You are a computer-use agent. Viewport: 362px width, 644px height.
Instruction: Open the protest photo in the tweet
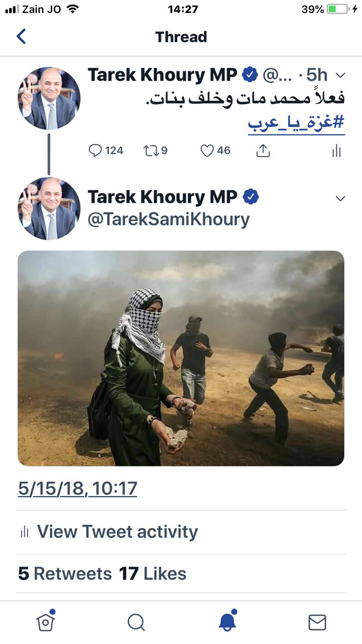181,358
